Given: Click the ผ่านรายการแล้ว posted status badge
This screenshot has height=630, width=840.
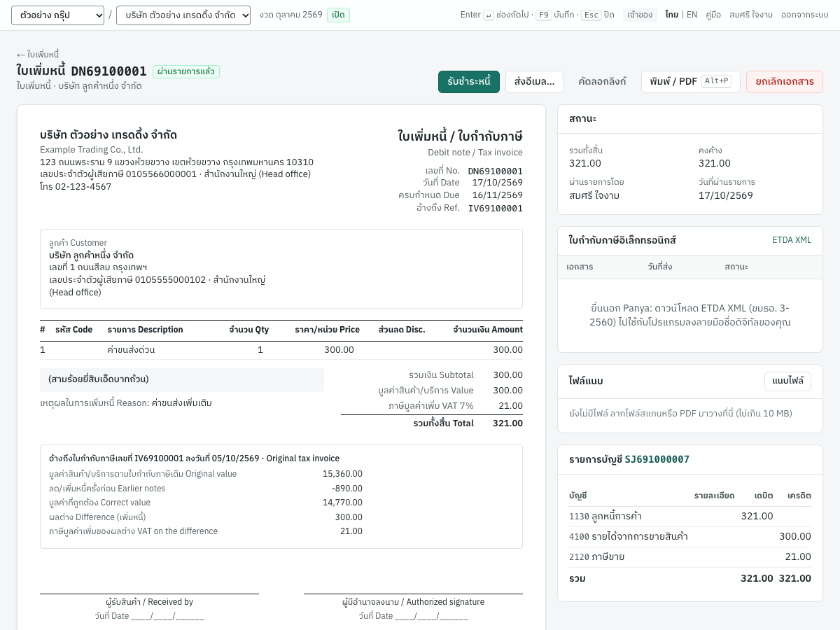Looking at the screenshot, I should pos(186,71).
